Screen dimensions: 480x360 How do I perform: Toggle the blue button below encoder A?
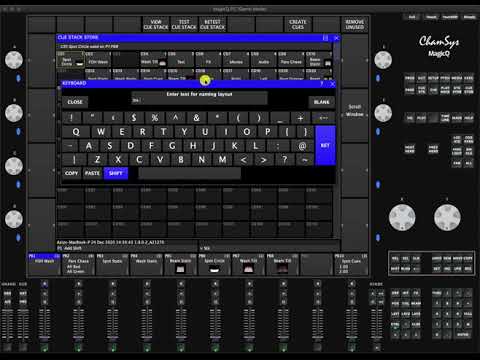(x=18, y=78)
